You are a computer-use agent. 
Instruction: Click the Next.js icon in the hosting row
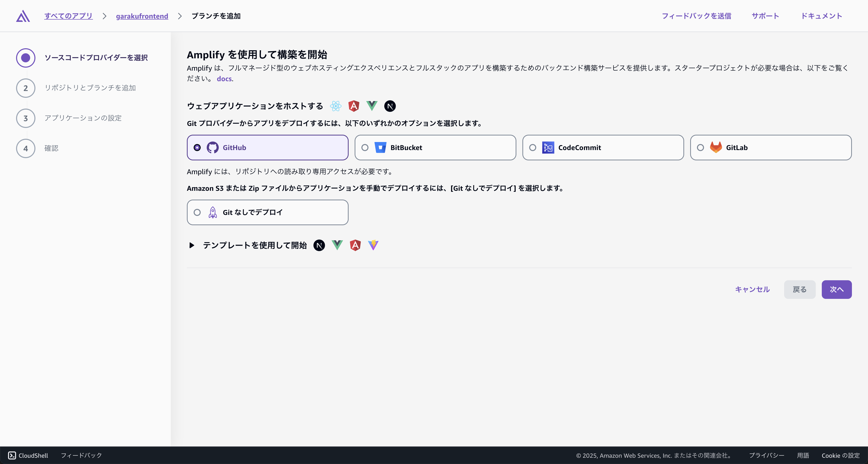point(390,106)
